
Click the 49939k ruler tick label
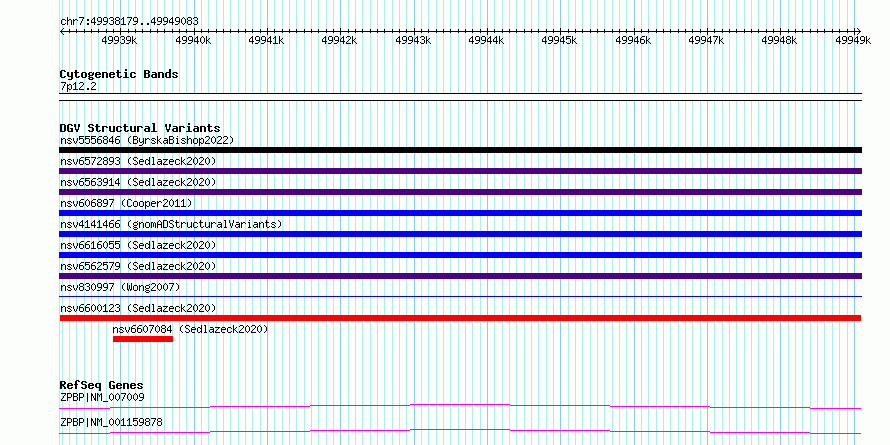coord(119,40)
